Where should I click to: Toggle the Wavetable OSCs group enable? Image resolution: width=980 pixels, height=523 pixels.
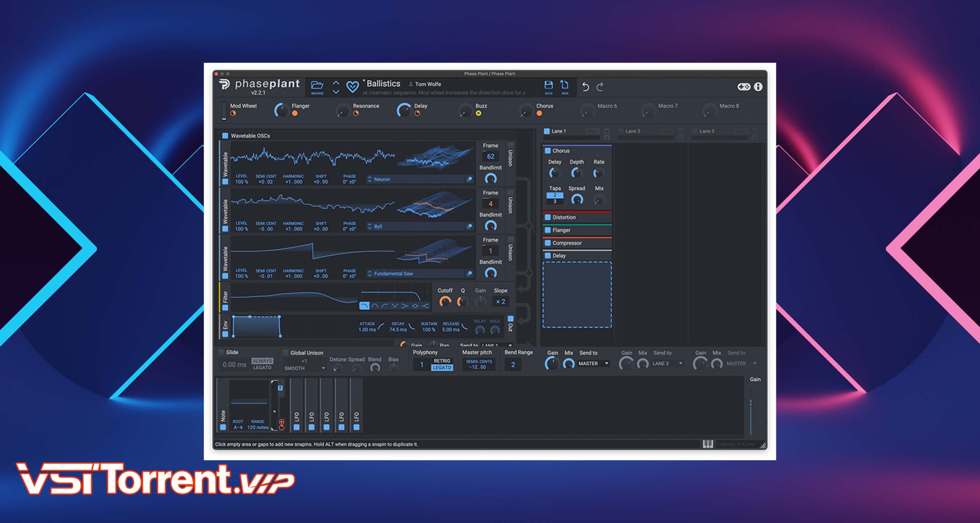pyautogui.click(x=225, y=136)
